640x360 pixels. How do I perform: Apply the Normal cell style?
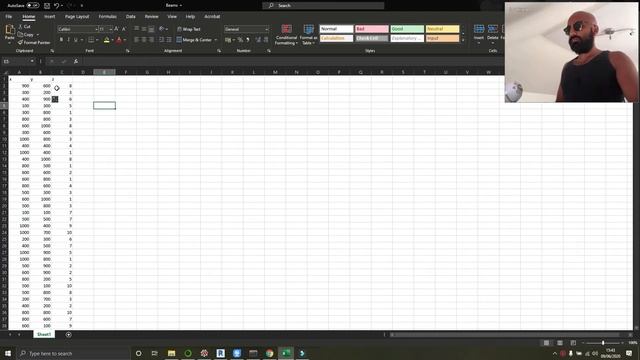336,29
